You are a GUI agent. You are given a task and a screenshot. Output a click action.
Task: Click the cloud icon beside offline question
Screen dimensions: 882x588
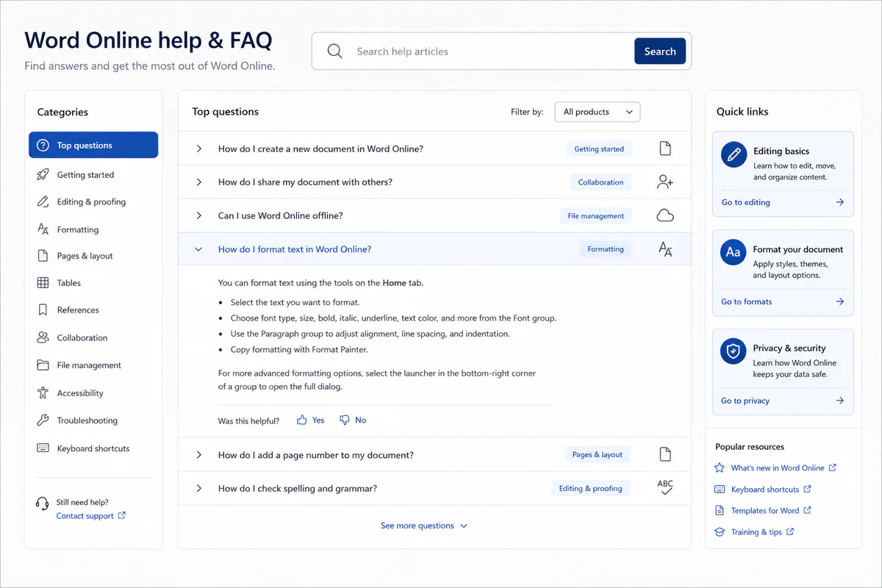665,215
